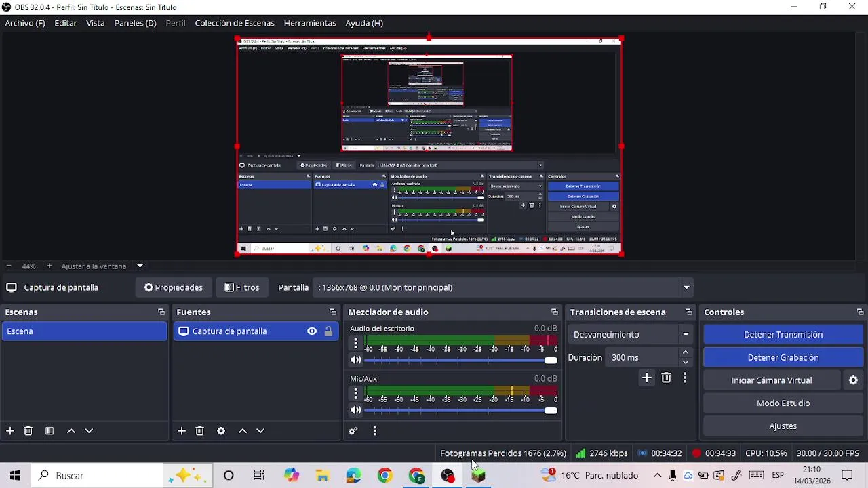This screenshot has height=488, width=868.
Task: Click the Duración 300 ms field
Action: [642, 357]
